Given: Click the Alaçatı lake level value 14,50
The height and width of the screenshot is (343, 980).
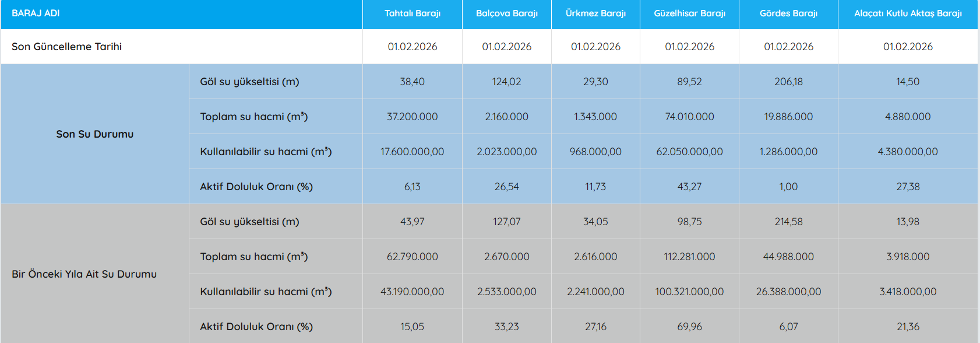Looking at the screenshot, I should click(x=908, y=82).
